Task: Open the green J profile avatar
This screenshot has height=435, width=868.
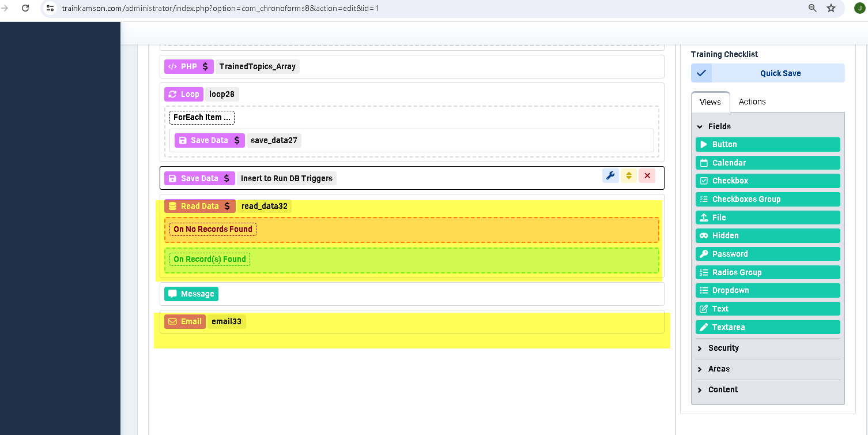Action: [x=859, y=8]
